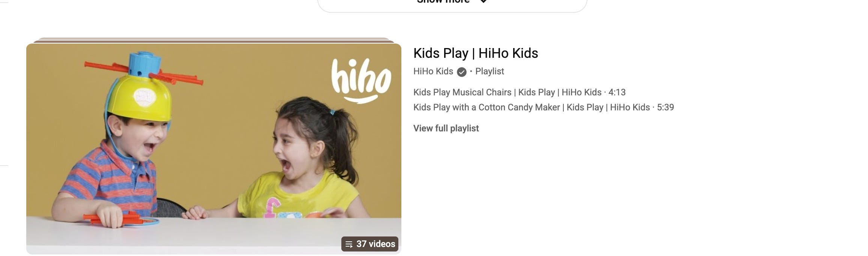The width and height of the screenshot is (868, 256).
Task: Expand using the Show more chevron arrow
Action: (484, 2)
